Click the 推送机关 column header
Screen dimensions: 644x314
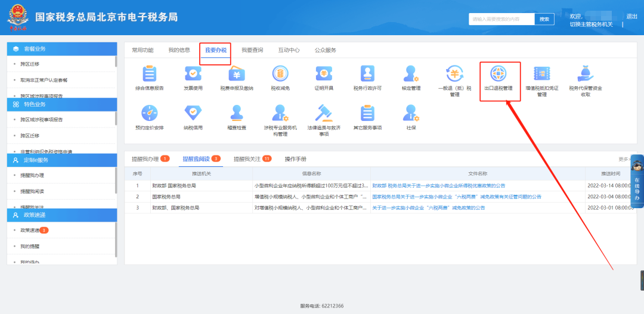click(202, 174)
